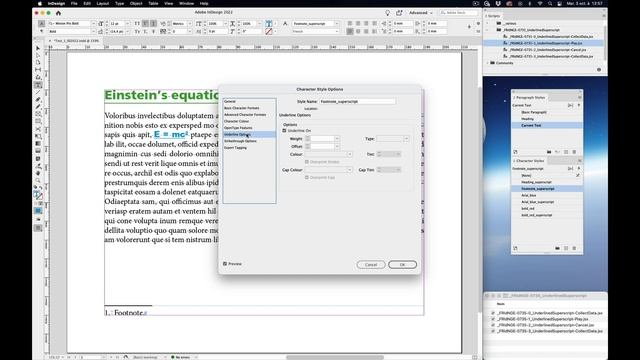Click the OK button
This screenshot has height=360, width=640.
[x=402, y=264]
